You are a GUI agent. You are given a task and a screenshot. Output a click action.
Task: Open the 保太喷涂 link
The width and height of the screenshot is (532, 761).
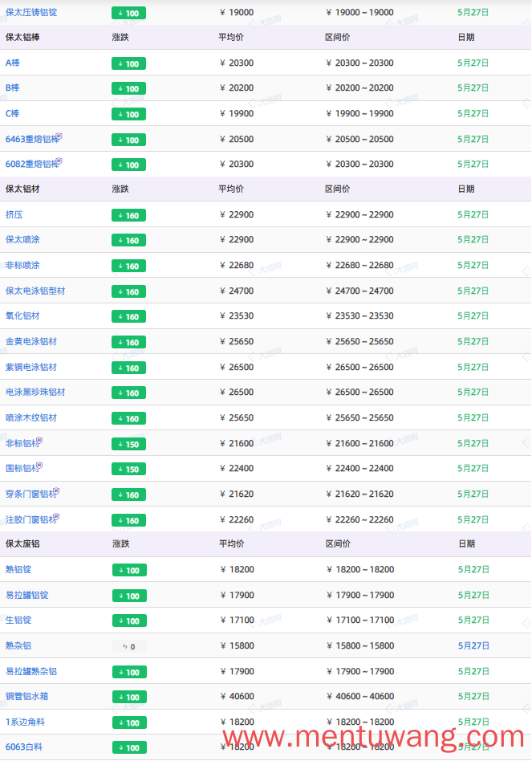[x=22, y=239]
